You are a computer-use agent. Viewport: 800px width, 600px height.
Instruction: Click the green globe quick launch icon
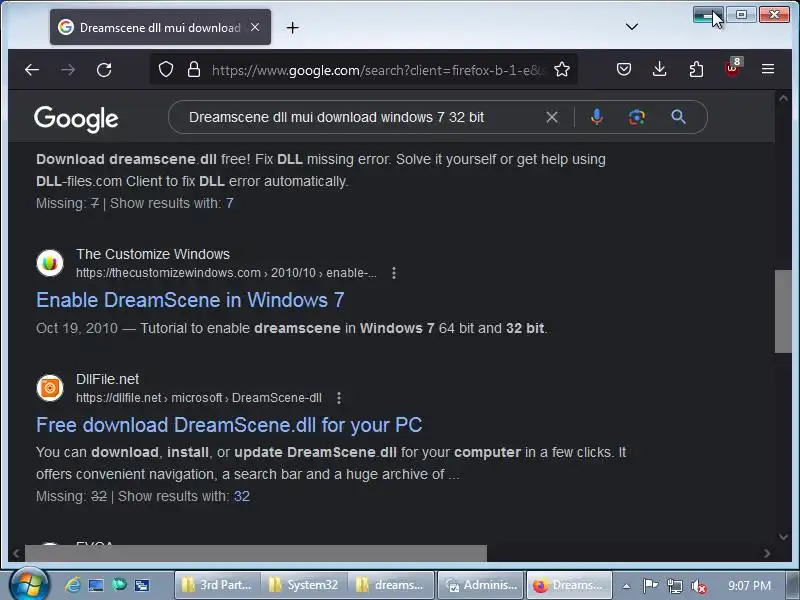click(x=119, y=585)
